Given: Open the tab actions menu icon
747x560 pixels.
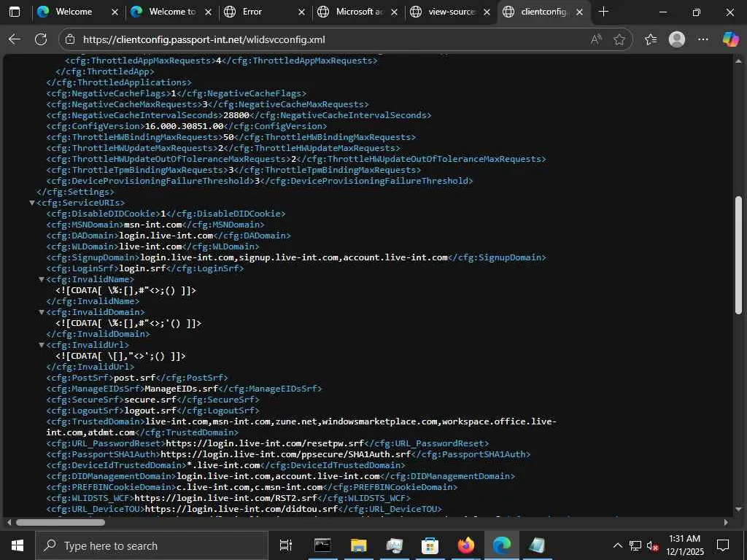Looking at the screenshot, I should pyautogui.click(x=15, y=12).
